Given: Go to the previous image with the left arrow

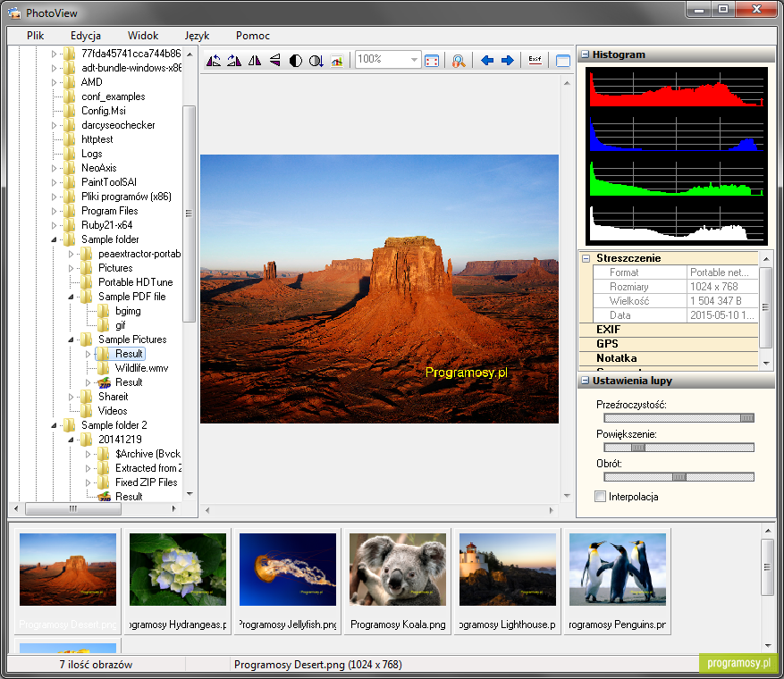Looking at the screenshot, I should pos(487,61).
